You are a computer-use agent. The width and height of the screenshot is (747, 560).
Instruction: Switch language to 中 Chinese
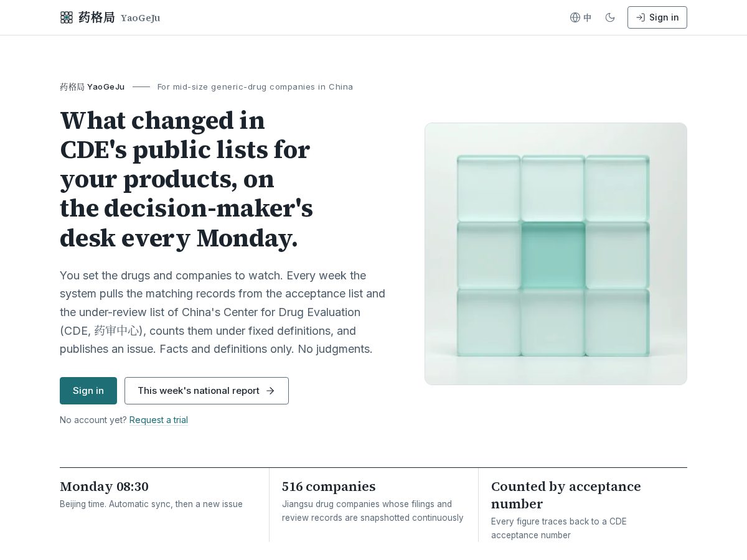[588, 17]
